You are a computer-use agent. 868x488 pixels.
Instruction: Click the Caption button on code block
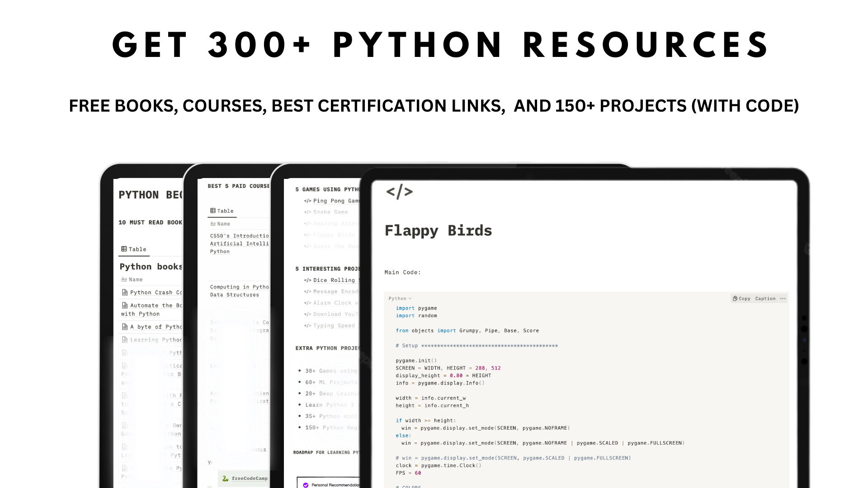765,299
